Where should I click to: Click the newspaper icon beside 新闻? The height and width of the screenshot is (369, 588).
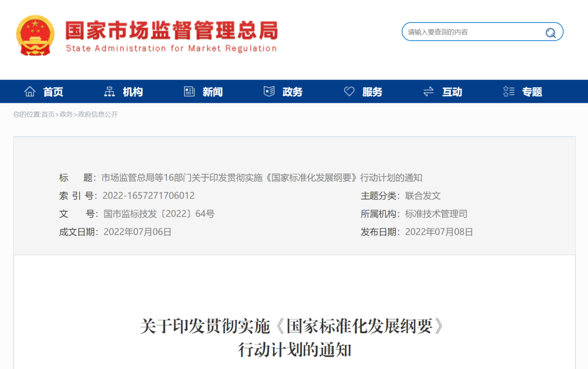coord(189,92)
